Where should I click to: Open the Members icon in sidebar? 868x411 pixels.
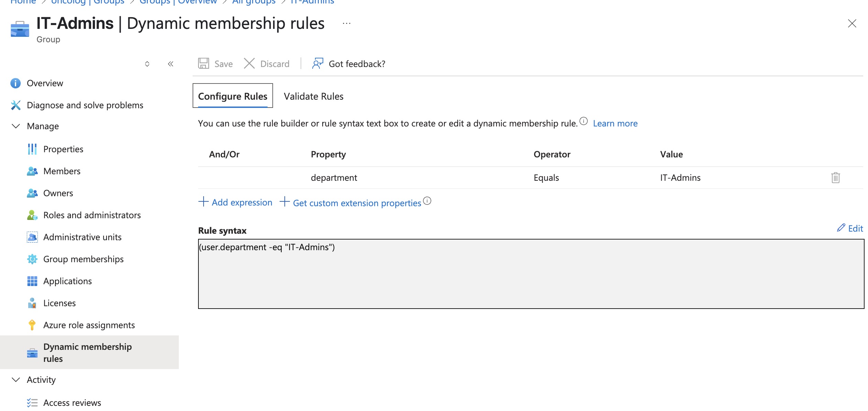tap(32, 171)
